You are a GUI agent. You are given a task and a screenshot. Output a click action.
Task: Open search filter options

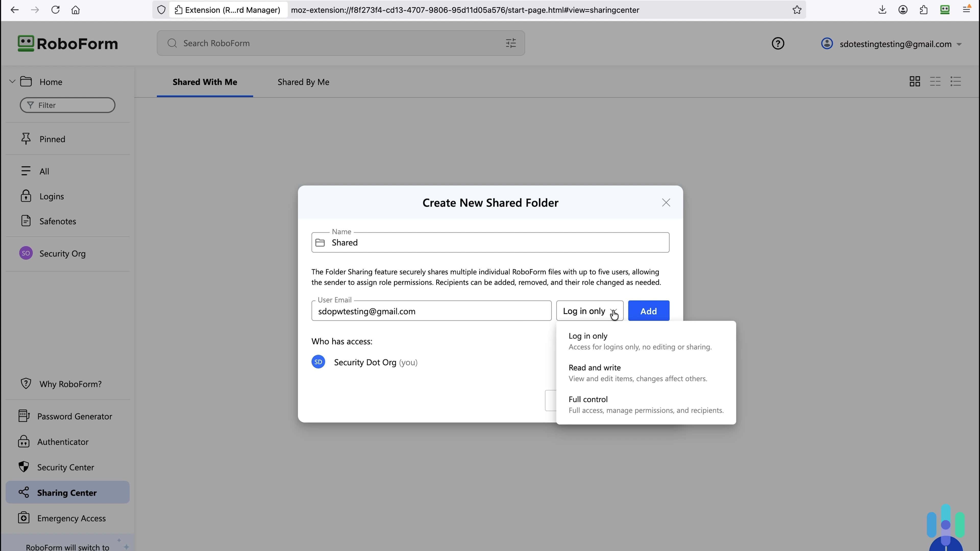[510, 43]
